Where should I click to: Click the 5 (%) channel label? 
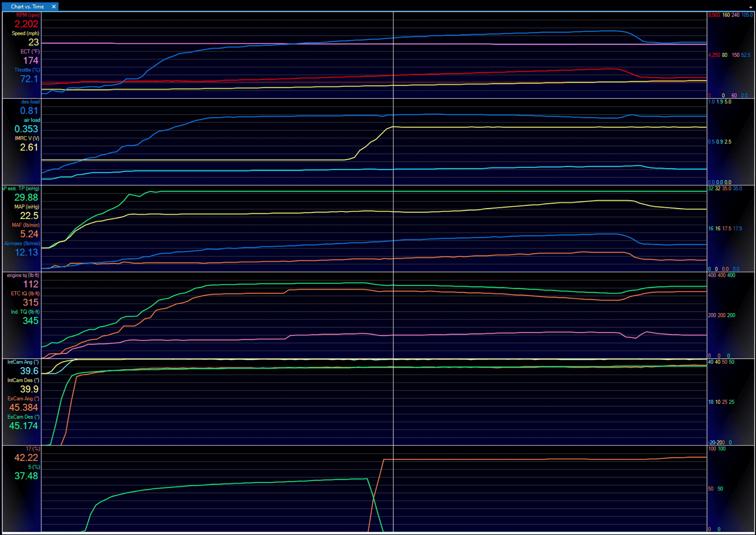[34, 467]
